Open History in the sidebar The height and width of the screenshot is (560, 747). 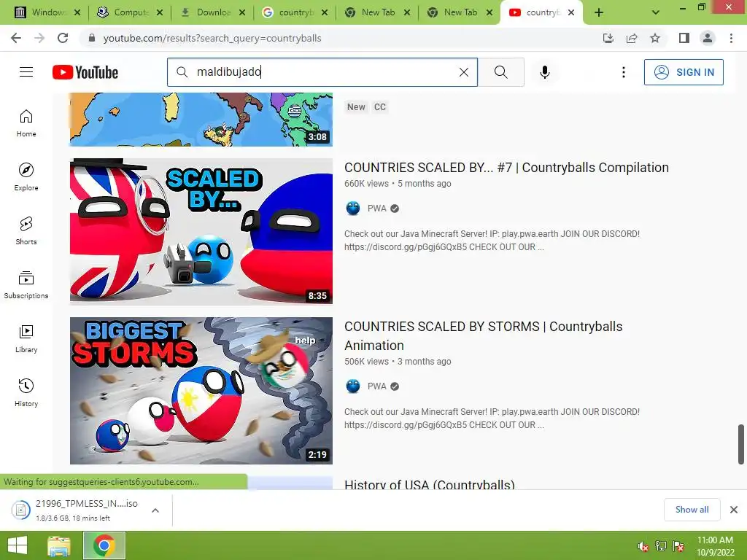click(26, 392)
